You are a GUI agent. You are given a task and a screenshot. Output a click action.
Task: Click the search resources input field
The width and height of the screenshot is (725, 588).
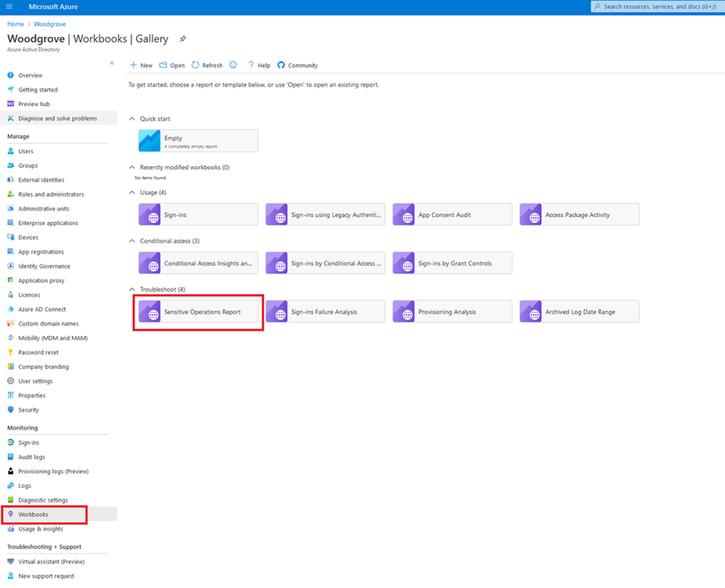[658, 7]
